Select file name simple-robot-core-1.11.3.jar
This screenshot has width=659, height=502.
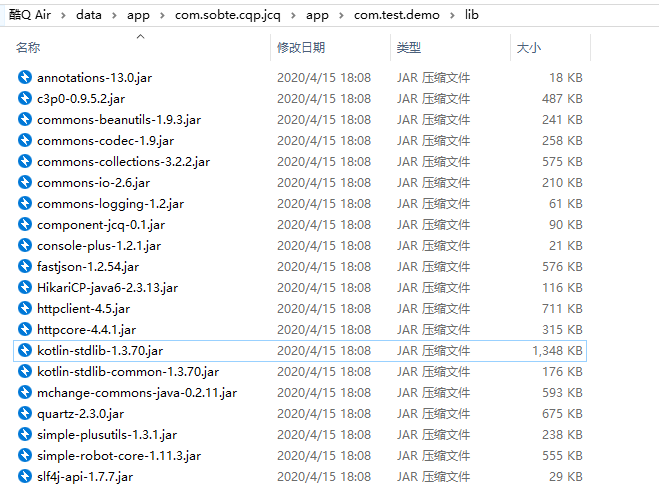click(119, 456)
